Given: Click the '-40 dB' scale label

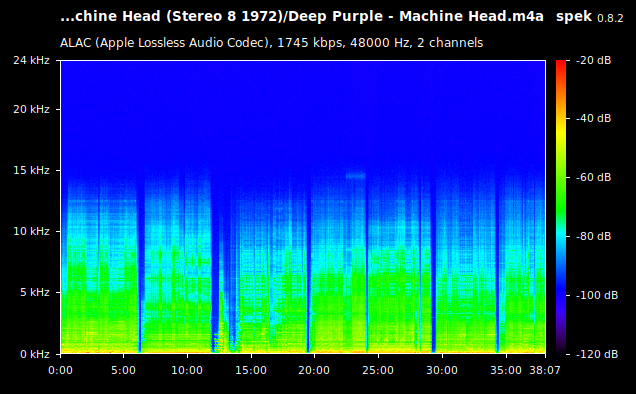Looking at the screenshot, I should click(593, 118).
